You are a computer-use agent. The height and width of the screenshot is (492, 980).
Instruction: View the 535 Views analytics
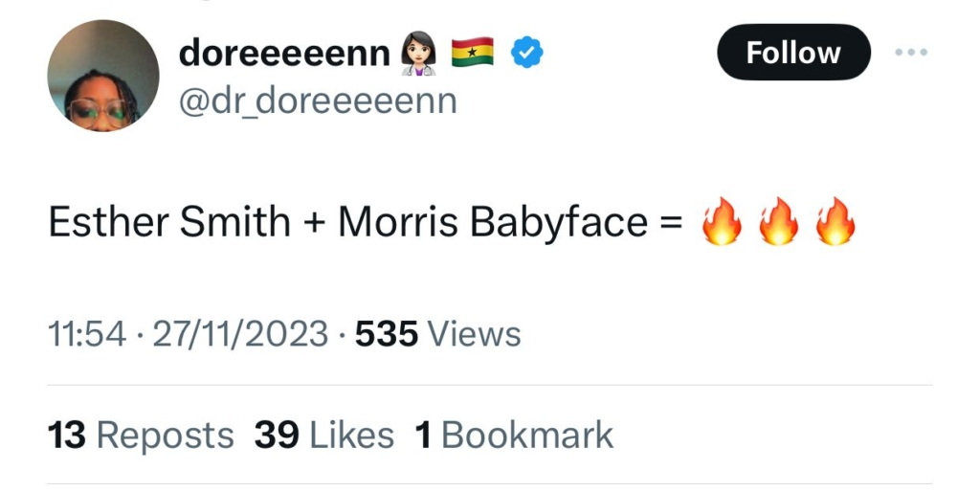pyautogui.click(x=438, y=334)
